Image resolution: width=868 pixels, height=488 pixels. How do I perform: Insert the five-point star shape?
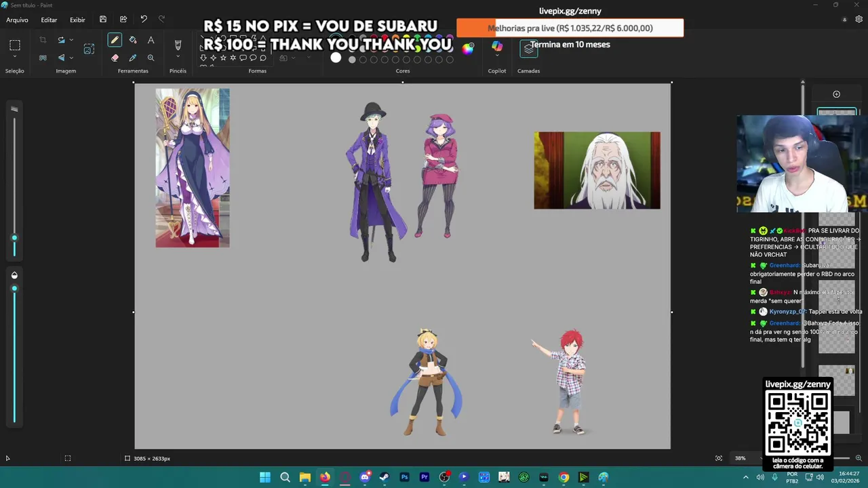coord(223,58)
